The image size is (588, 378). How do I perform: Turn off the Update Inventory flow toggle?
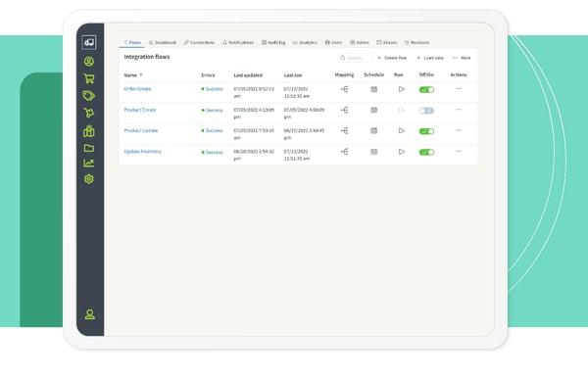[x=426, y=152]
